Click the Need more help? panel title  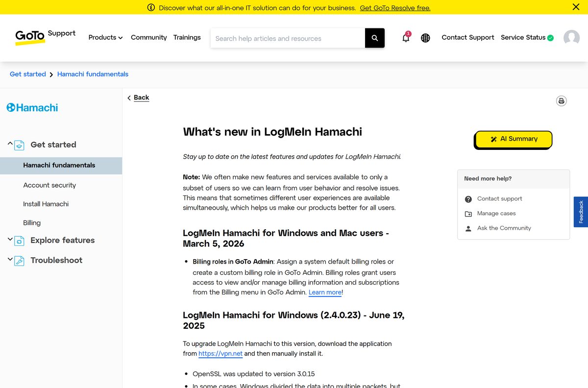point(488,179)
